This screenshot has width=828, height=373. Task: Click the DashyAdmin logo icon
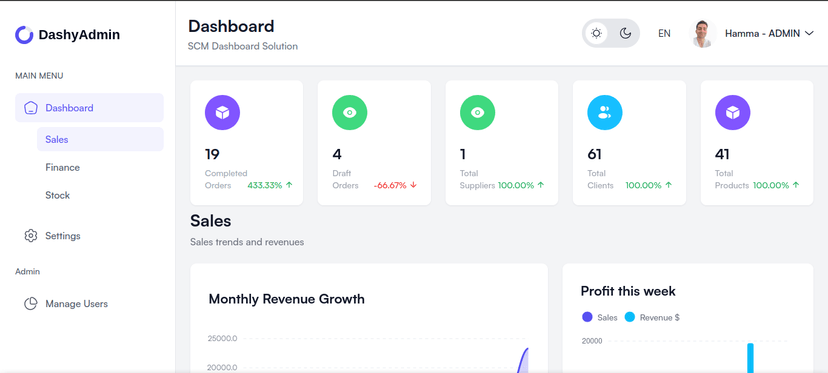(x=24, y=35)
